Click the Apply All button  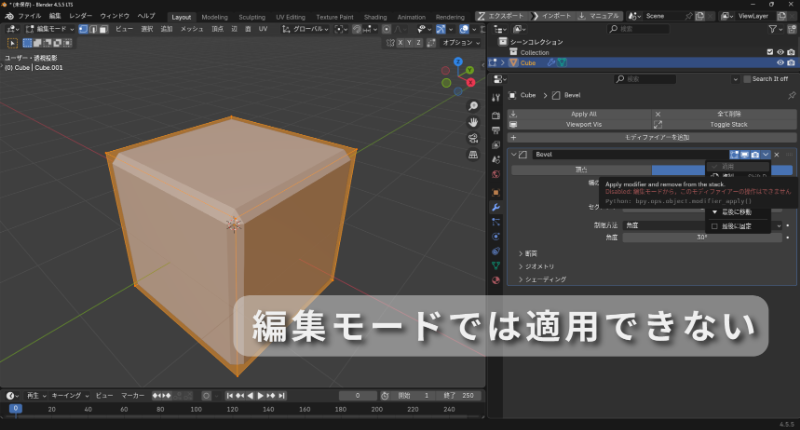coord(580,114)
